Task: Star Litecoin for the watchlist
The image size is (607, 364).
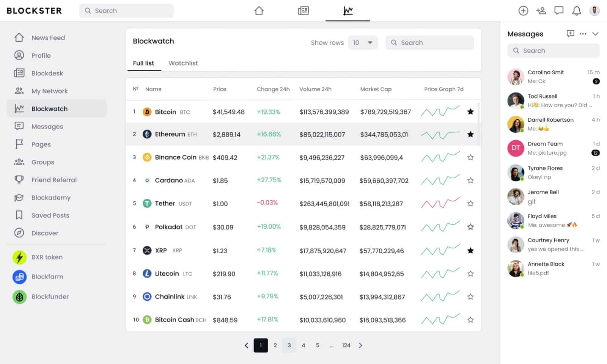Action: click(x=470, y=273)
